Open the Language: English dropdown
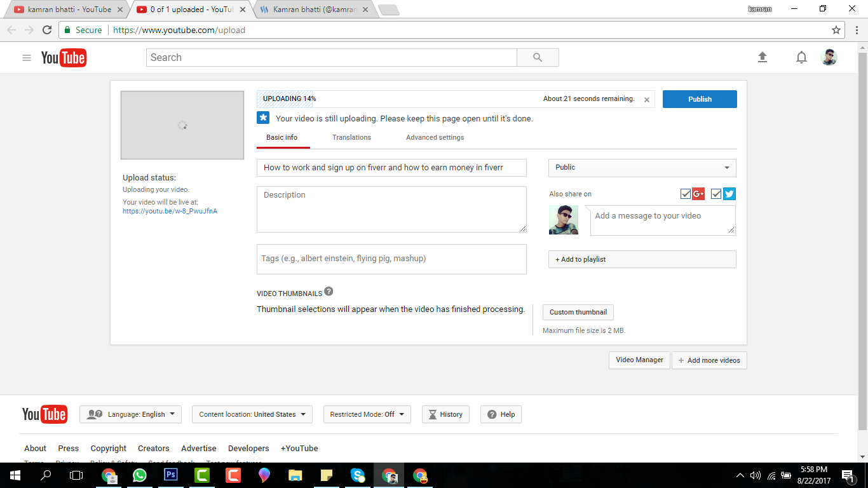The image size is (868, 488). (x=130, y=414)
